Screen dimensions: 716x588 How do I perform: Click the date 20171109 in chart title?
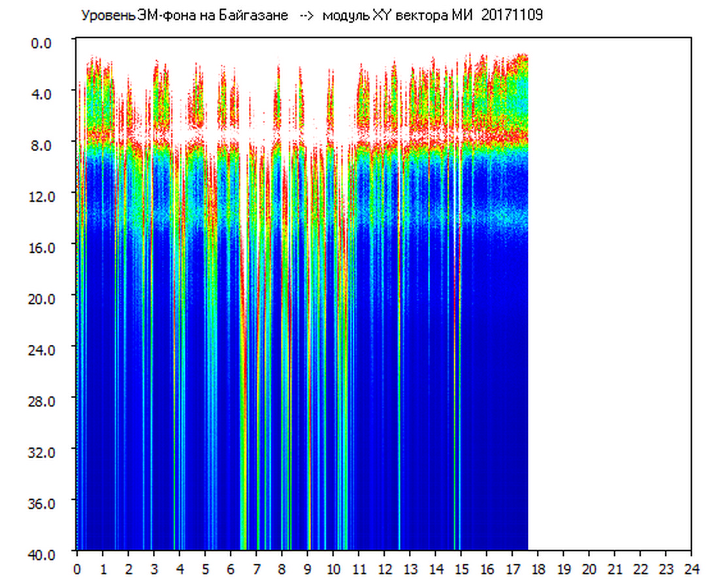tap(512, 16)
